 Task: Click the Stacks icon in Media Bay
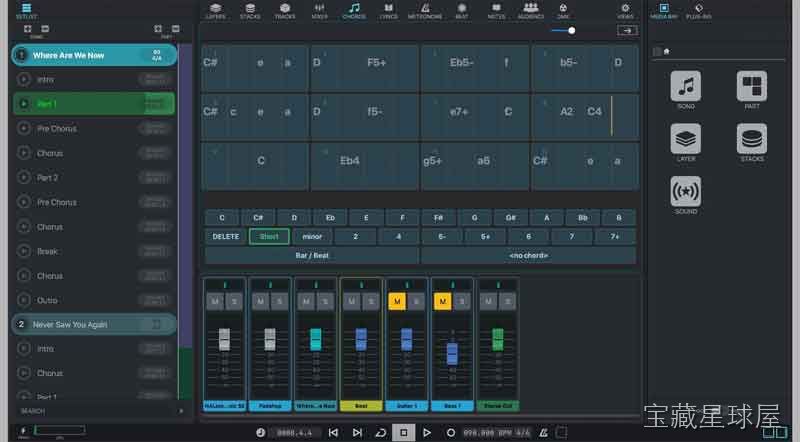(752, 138)
